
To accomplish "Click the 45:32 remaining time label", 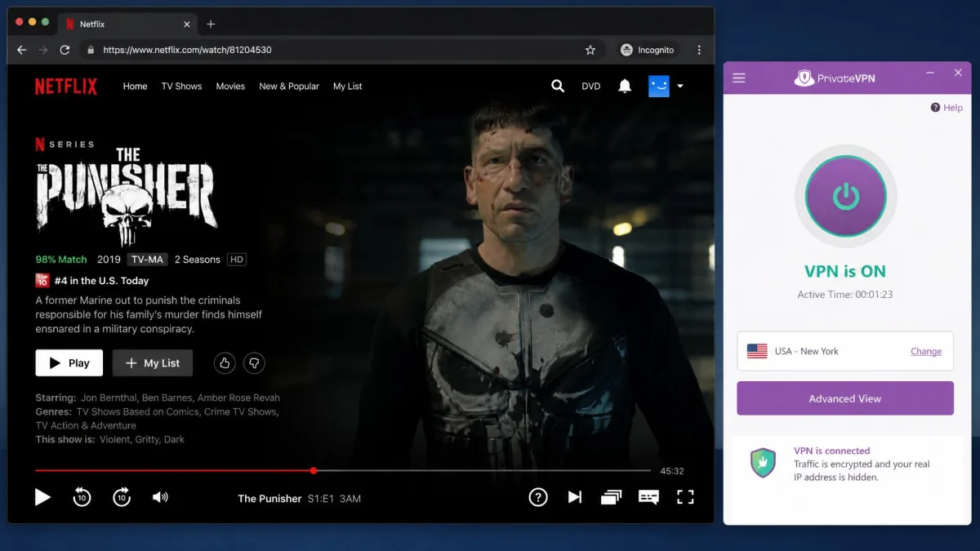I will click(672, 471).
